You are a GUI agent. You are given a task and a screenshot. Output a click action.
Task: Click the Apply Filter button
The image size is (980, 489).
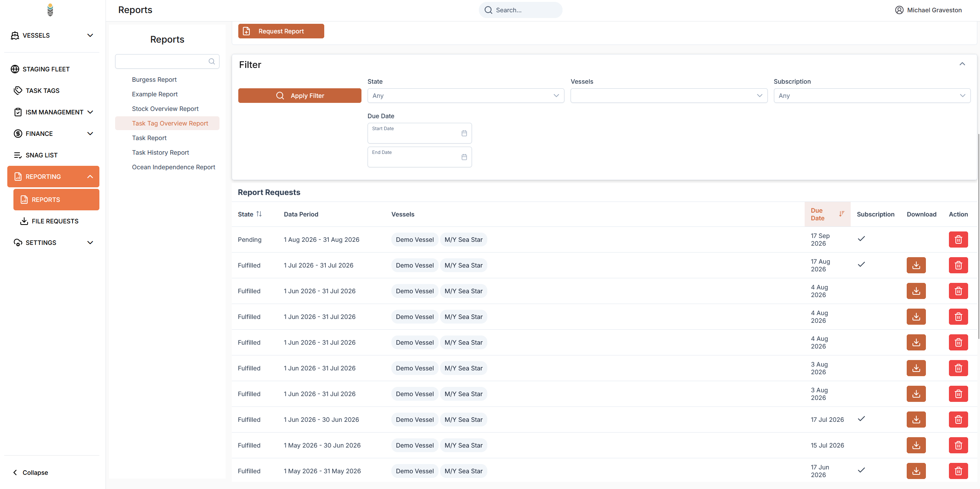click(x=300, y=96)
